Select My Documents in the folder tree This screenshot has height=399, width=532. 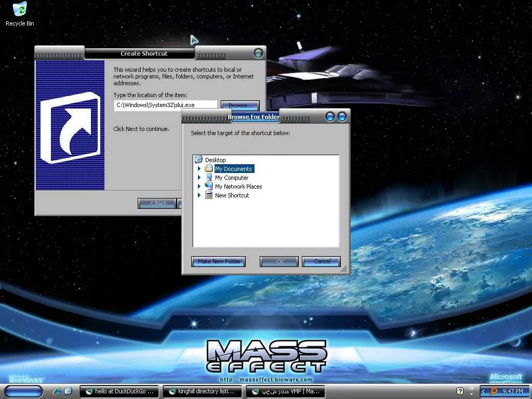click(x=234, y=169)
